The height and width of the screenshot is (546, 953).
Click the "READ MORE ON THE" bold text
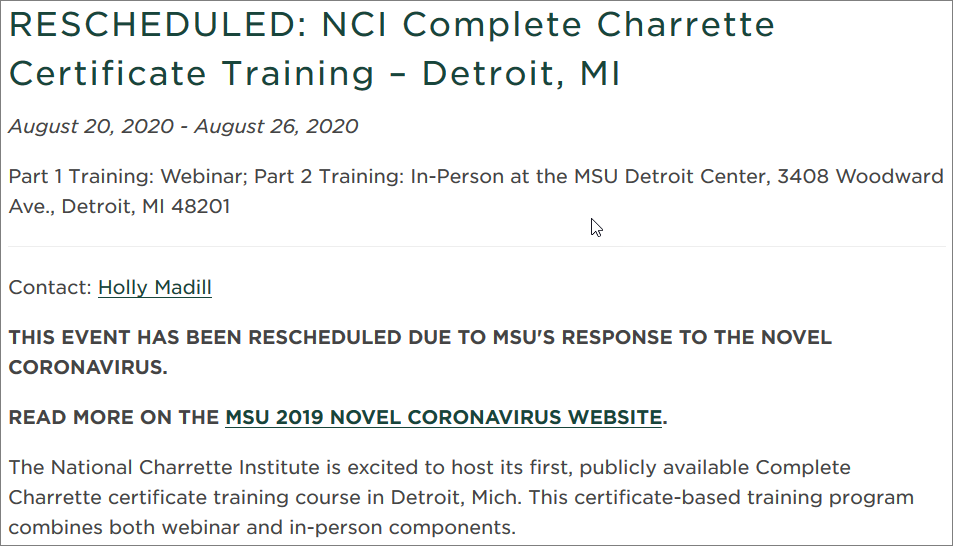[114, 417]
